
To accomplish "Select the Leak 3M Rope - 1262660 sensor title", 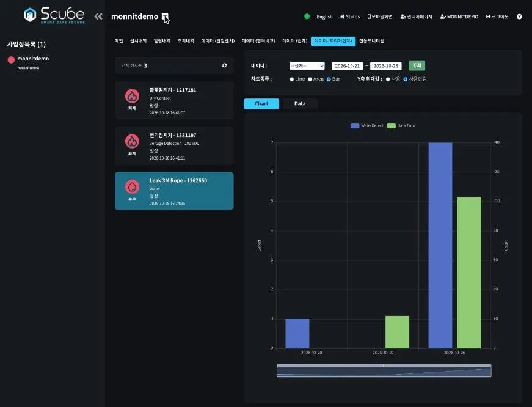I will [x=178, y=181].
